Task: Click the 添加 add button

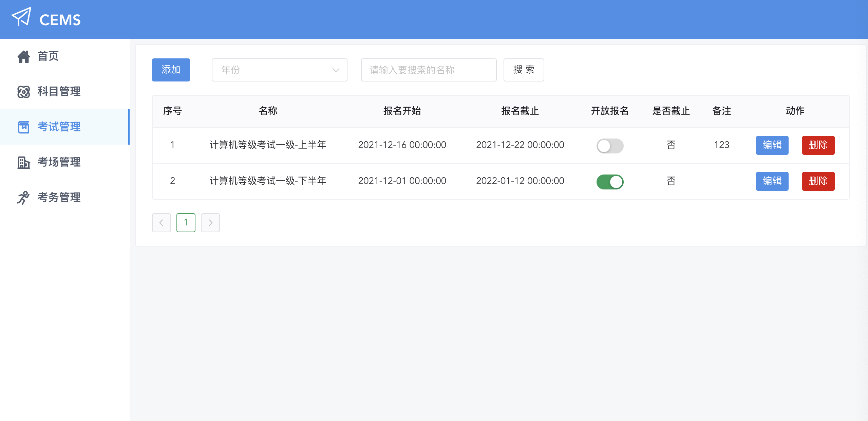Action: [x=171, y=70]
